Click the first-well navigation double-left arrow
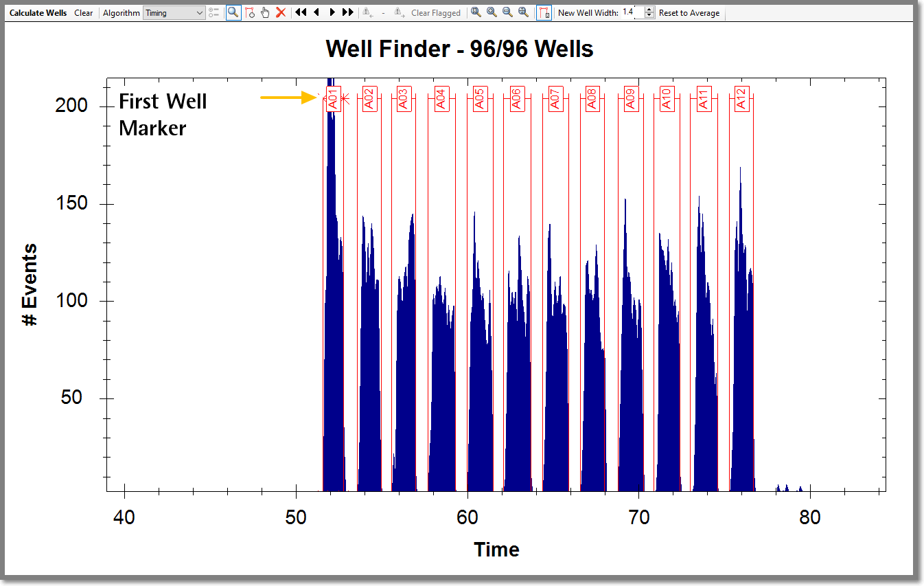Image resolution: width=924 pixels, height=586 pixels. coord(299,12)
